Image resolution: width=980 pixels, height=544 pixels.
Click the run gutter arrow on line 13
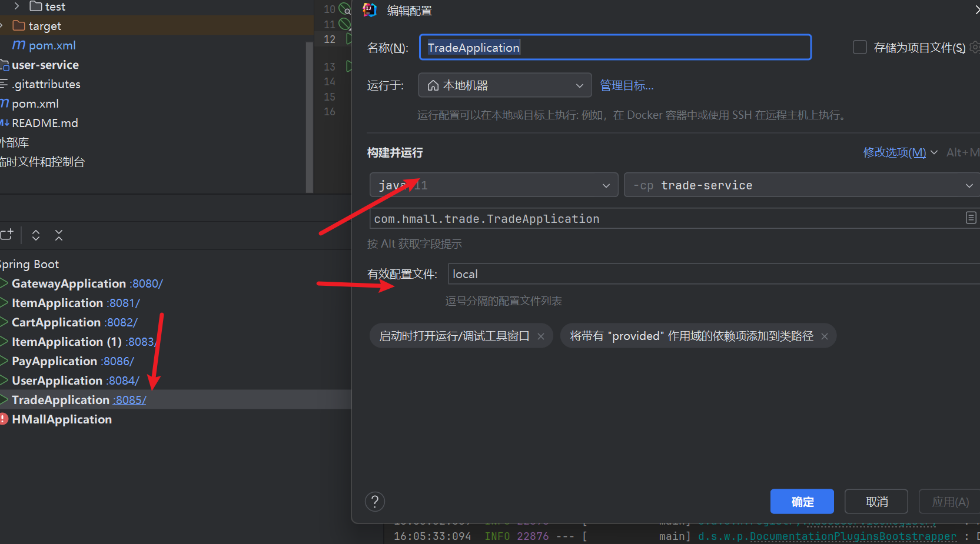click(348, 66)
